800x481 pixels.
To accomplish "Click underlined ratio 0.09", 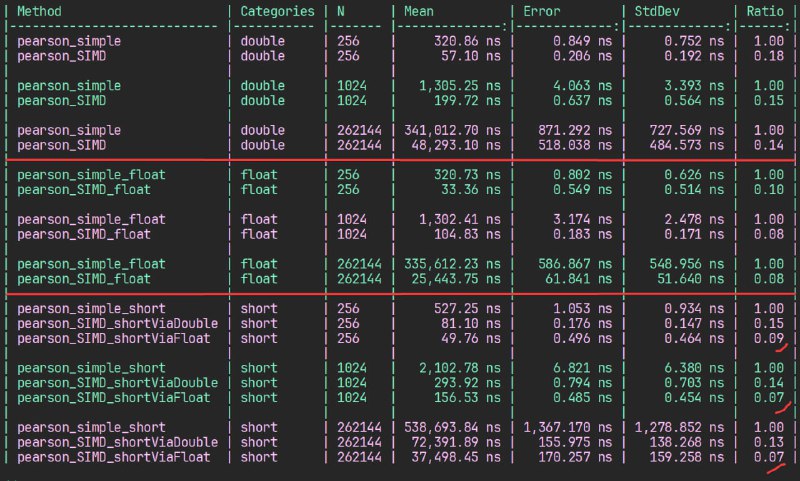I will pyautogui.click(x=769, y=339).
